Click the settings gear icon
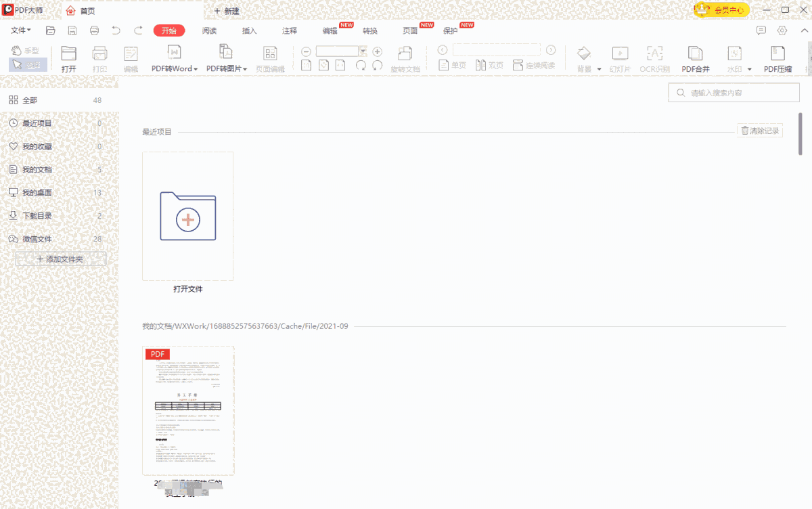 (782, 30)
